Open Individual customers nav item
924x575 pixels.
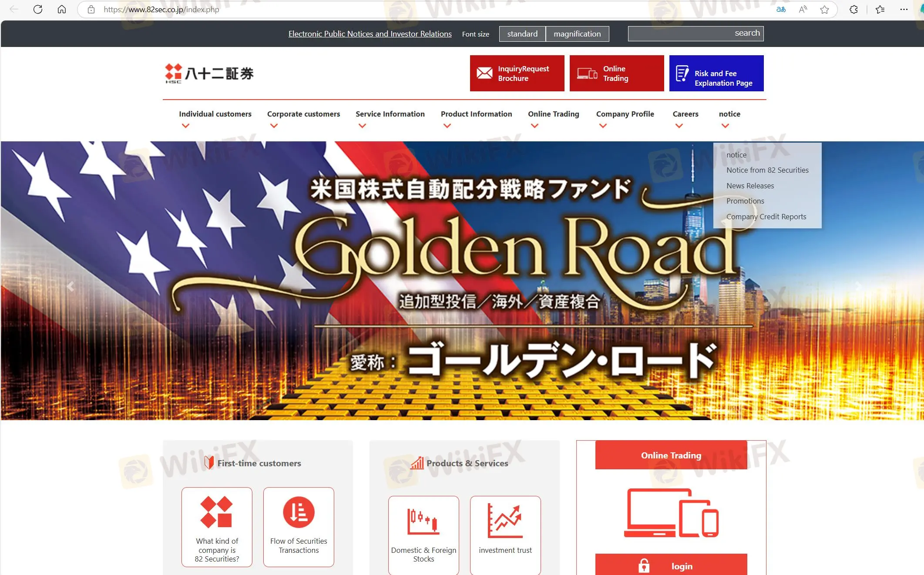pos(215,114)
